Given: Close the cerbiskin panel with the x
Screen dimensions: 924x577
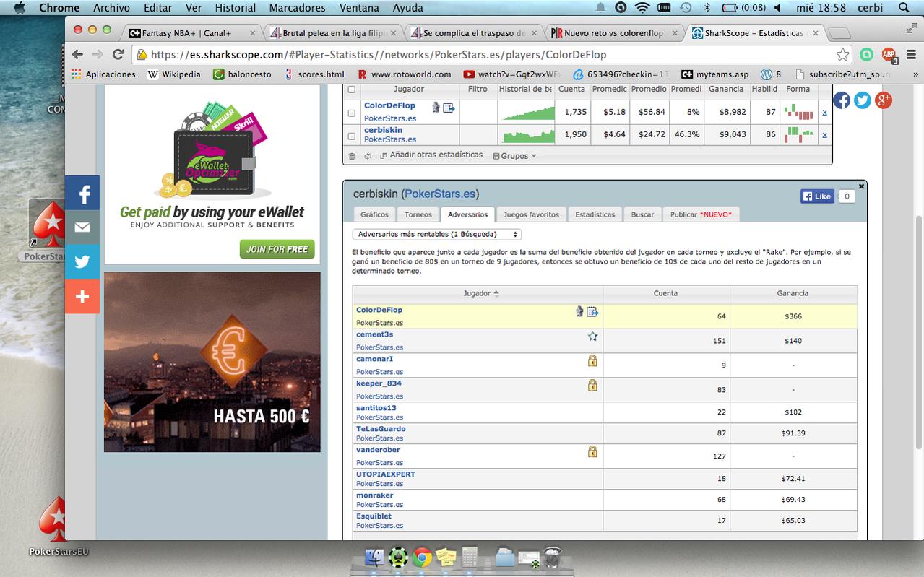Looking at the screenshot, I should 861,186.
